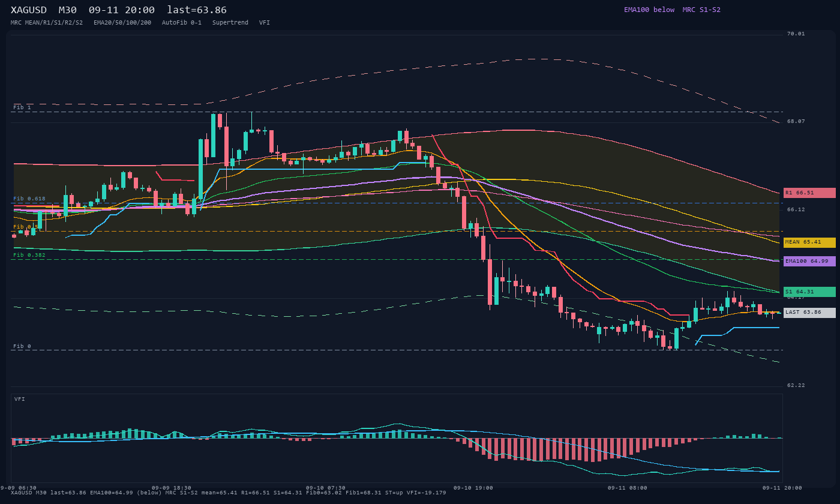Click the 66.12 price axis value
The width and height of the screenshot is (840, 504).
(x=796, y=209)
